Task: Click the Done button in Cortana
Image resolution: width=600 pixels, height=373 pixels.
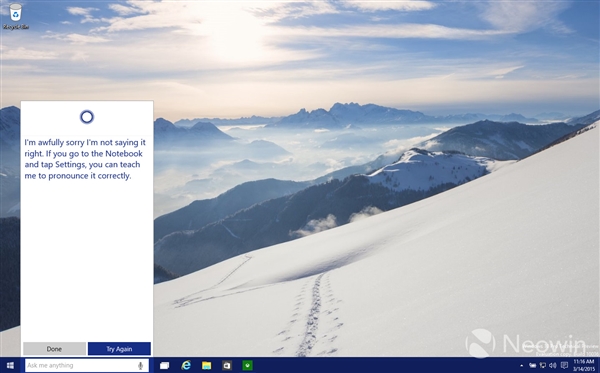Action: pyautogui.click(x=54, y=349)
